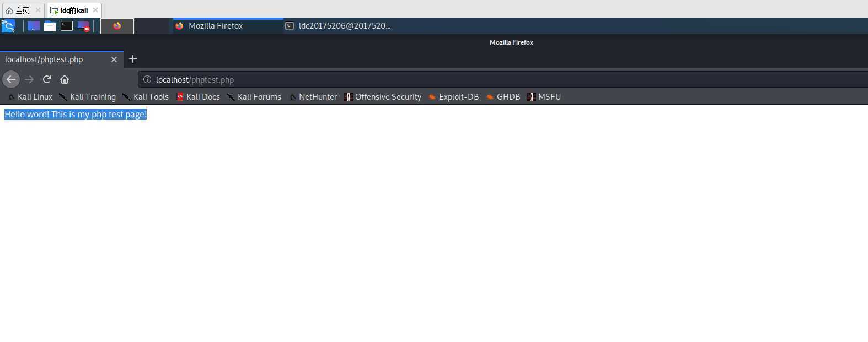Open a new Firefox tab
868x342 pixels.
[133, 59]
